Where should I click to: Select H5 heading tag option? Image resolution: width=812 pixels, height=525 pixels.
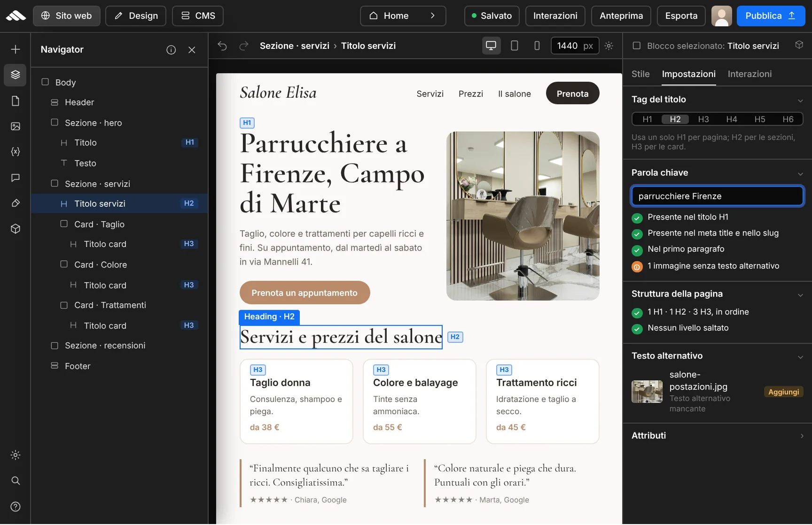[760, 119]
